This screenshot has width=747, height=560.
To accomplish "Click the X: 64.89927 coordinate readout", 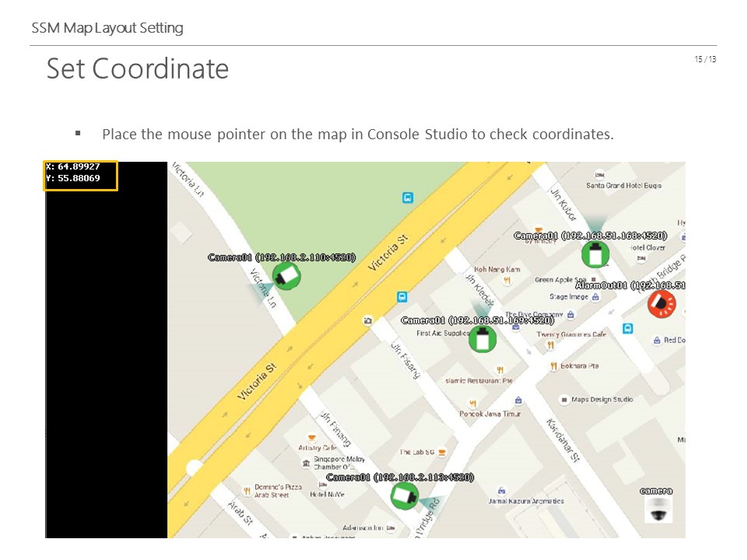I will pyautogui.click(x=73, y=166).
